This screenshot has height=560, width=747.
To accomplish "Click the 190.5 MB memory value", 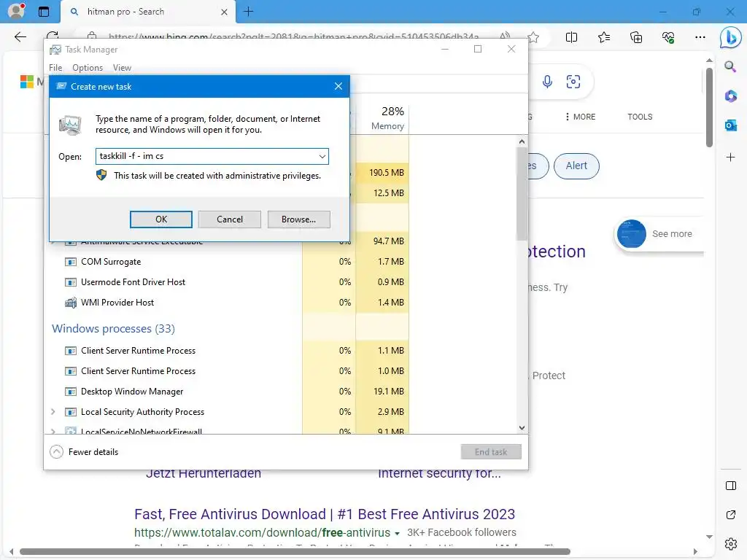I will click(x=387, y=172).
